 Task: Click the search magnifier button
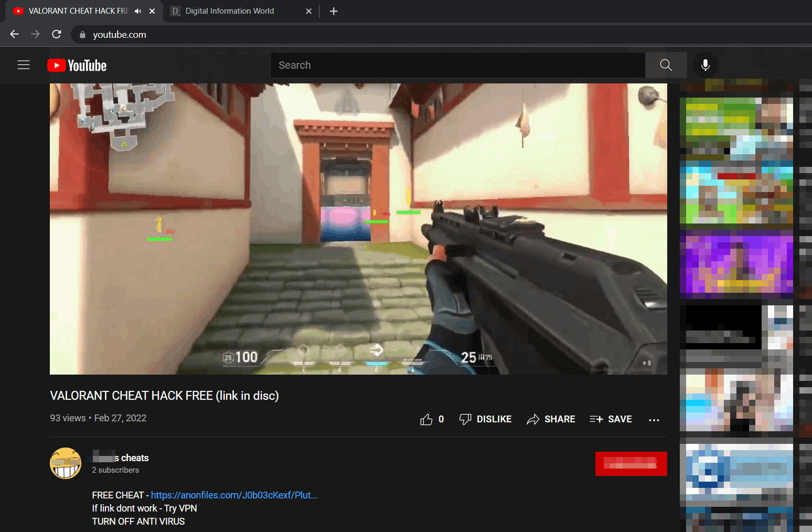(x=666, y=65)
